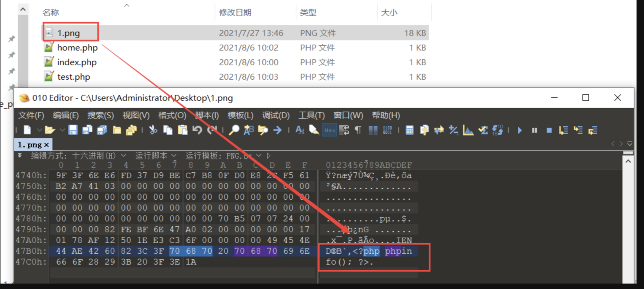The height and width of the screenshot is (289, 644).
Task: Click the Undo arrow icon
Action: click(x=197, y=130)
